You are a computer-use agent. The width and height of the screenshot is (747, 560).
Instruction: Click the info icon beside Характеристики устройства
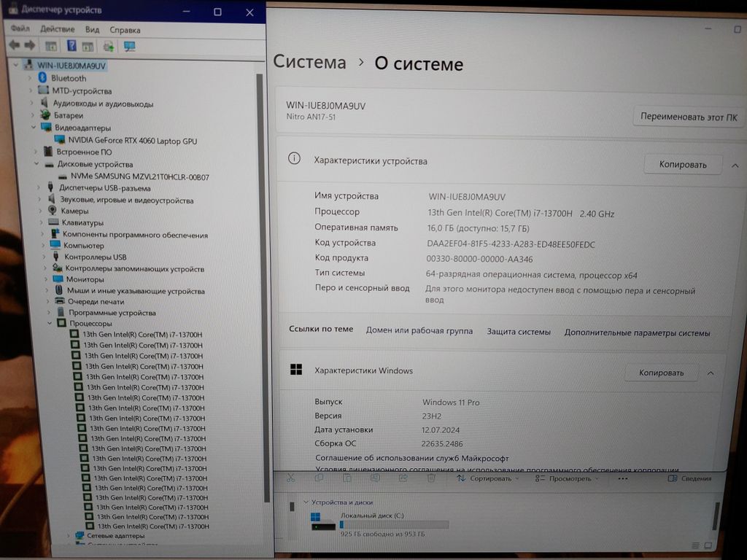click(294, 159)
